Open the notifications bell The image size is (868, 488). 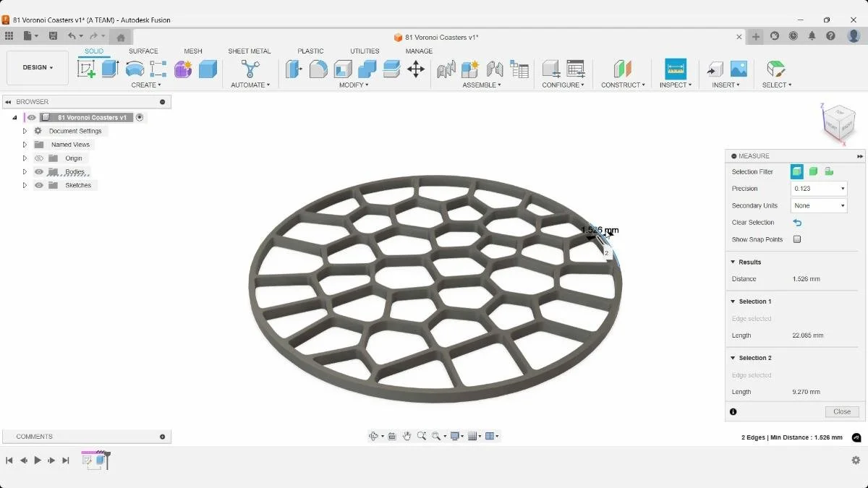tap(812, 36)
